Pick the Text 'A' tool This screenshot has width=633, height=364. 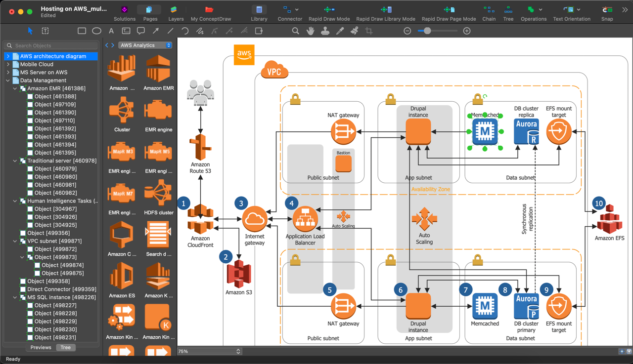111,31
